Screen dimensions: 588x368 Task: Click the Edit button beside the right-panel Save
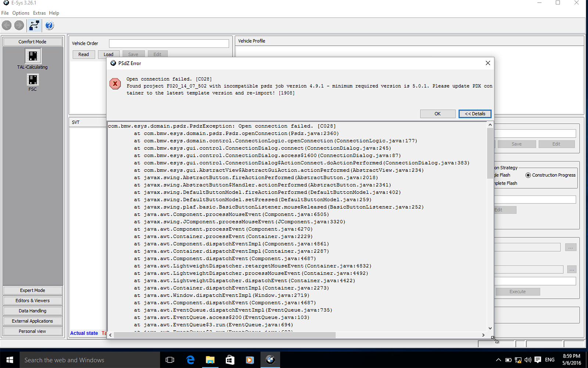[x=556, y=144]
